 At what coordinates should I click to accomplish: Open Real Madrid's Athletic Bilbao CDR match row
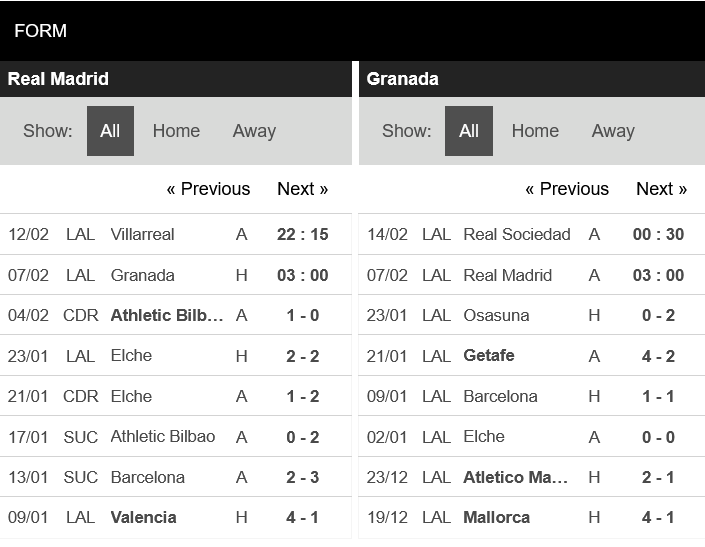pos(176,315)
